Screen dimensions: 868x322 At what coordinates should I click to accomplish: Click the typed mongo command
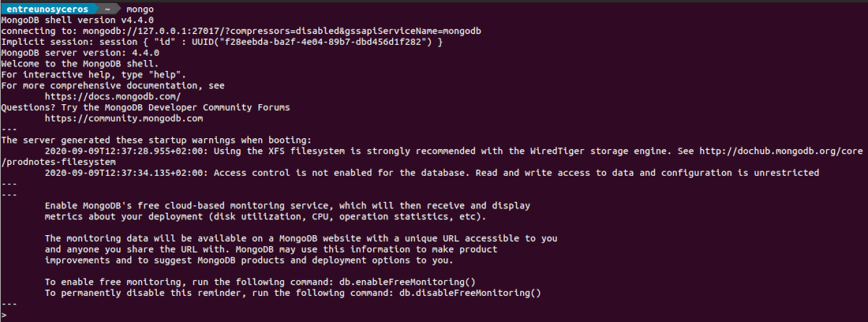[140, 9]
